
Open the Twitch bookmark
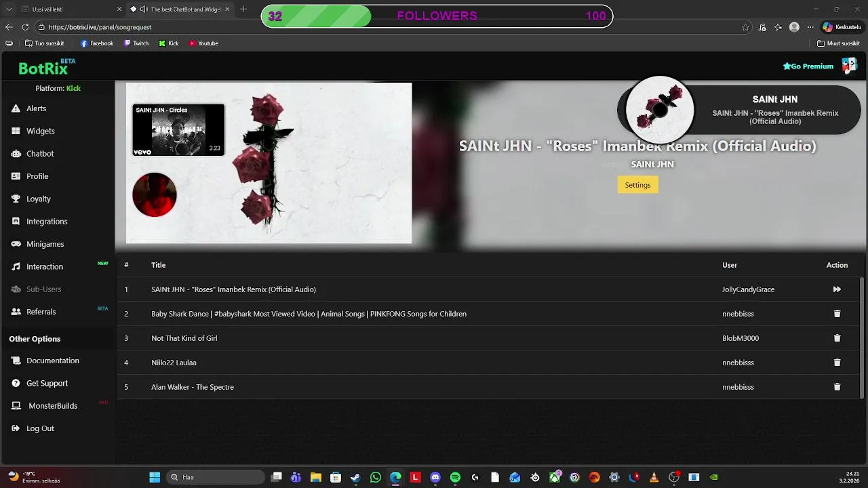point(136,43)
